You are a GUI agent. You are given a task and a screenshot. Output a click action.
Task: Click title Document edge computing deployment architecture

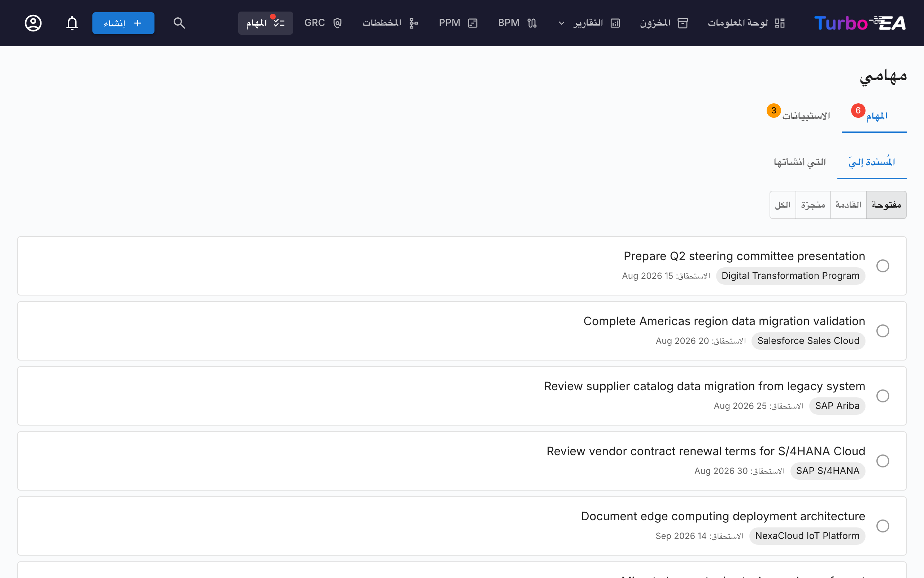tap(723, 516)
